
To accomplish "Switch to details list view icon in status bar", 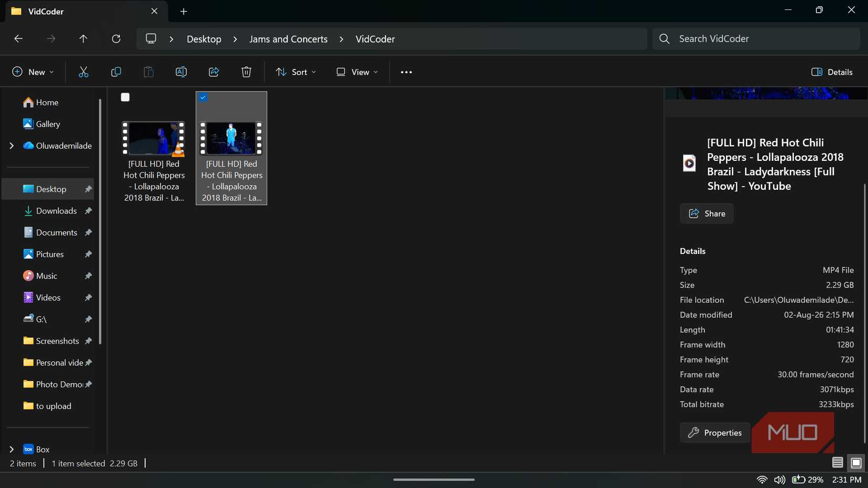I will [x=837, y=463].
